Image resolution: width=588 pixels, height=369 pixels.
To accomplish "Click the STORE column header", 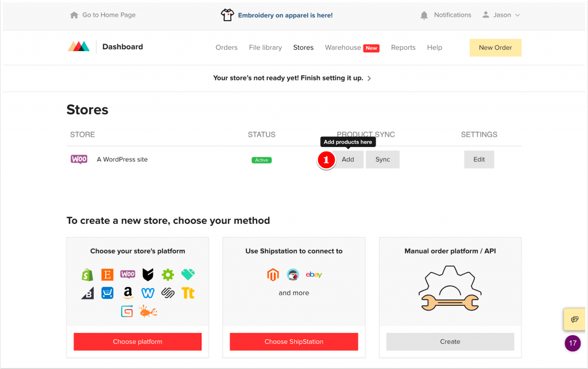I will [83, 134].
